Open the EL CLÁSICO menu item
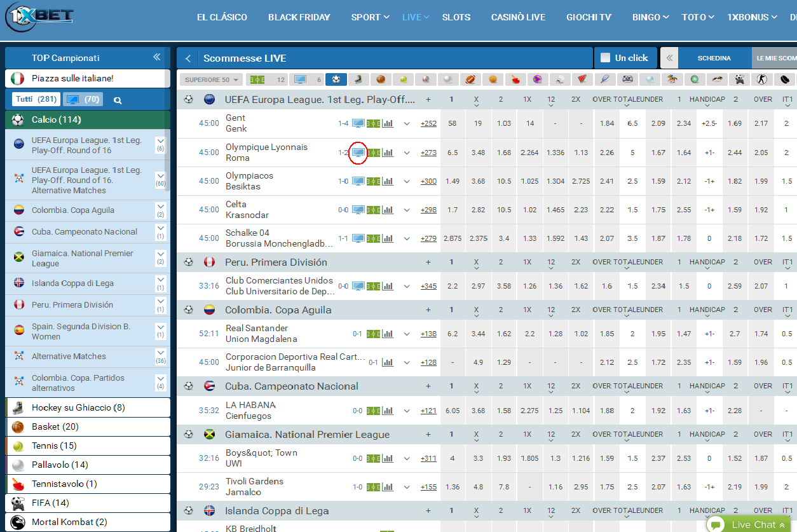Viewport: 797px width, 532px height. (222, 17)
